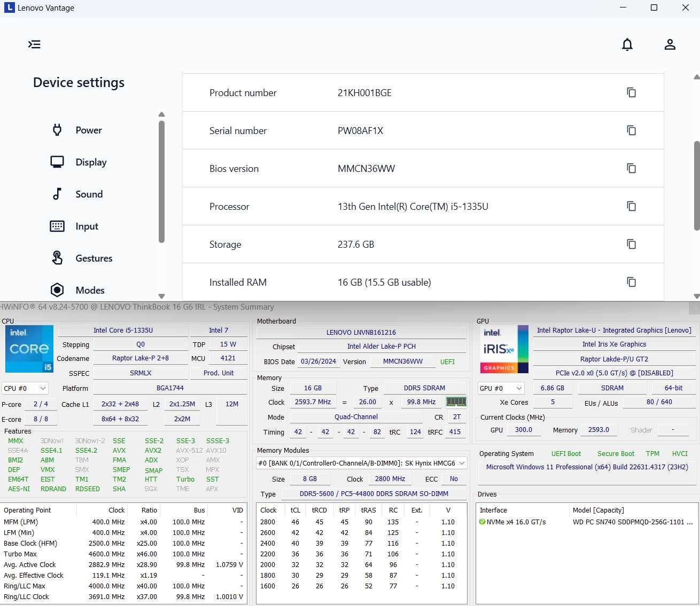Click the HVCI status label
700x606 pixels.
click(680, 453)
